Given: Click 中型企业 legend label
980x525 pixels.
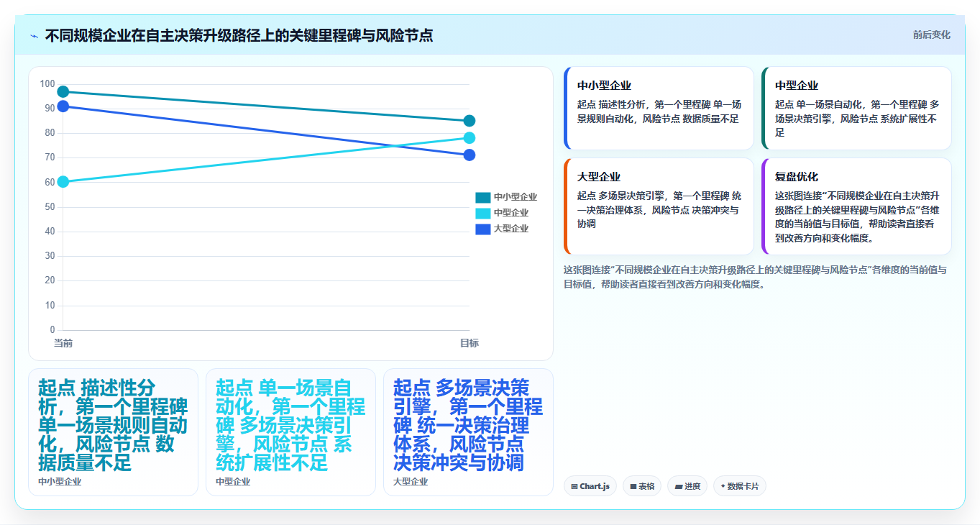Looking at the screenshot, I should 511,213.
